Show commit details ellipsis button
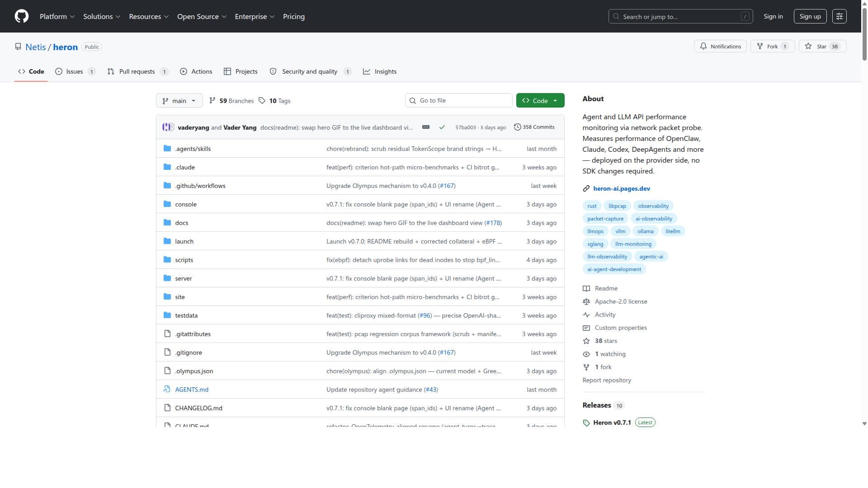The width and height of the screenshot is (868, 488). [x=426, y=127]
